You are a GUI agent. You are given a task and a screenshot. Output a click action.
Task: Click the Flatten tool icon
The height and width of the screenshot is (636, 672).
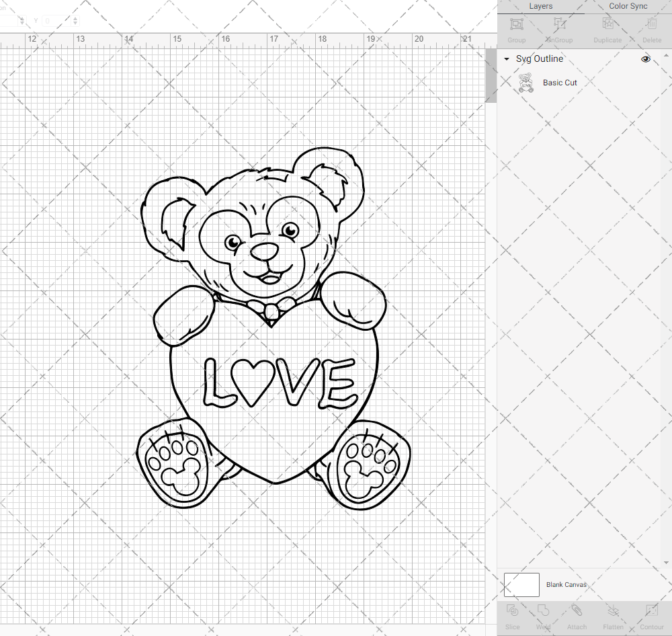614,610
